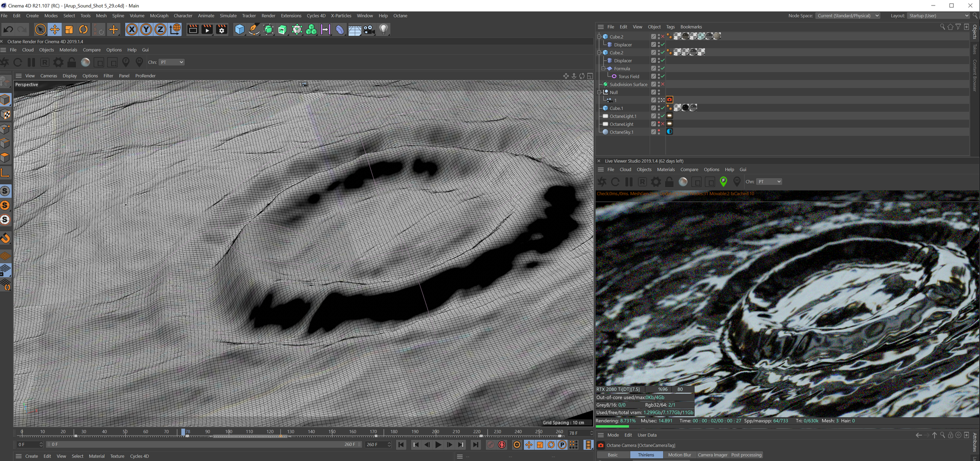Open Live Viewer settings gear icon
This screenshot has width=980, height=461.
pos(656,182)
